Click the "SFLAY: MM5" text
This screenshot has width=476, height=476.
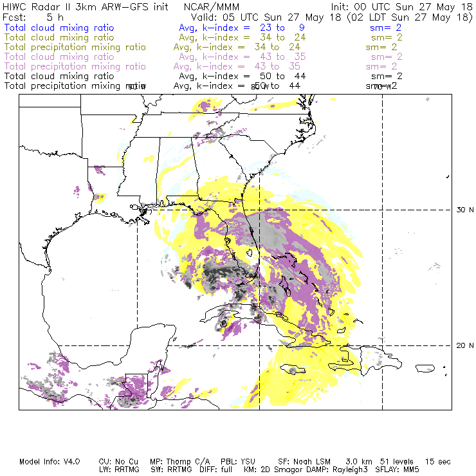pos(397,470)
